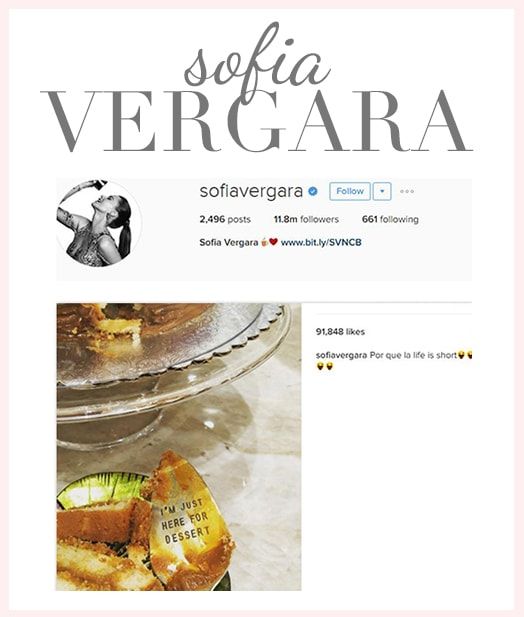This screenshot has width=524, height=617.
Task: Click the sofiavergara username in the caption
Action: coord(341,355)
